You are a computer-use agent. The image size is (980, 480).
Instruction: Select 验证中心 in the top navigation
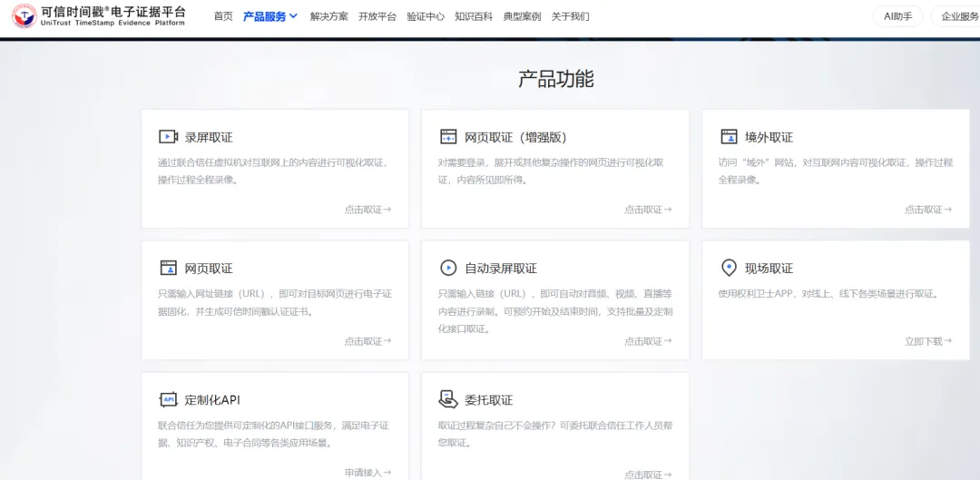[x=426, y=17]
